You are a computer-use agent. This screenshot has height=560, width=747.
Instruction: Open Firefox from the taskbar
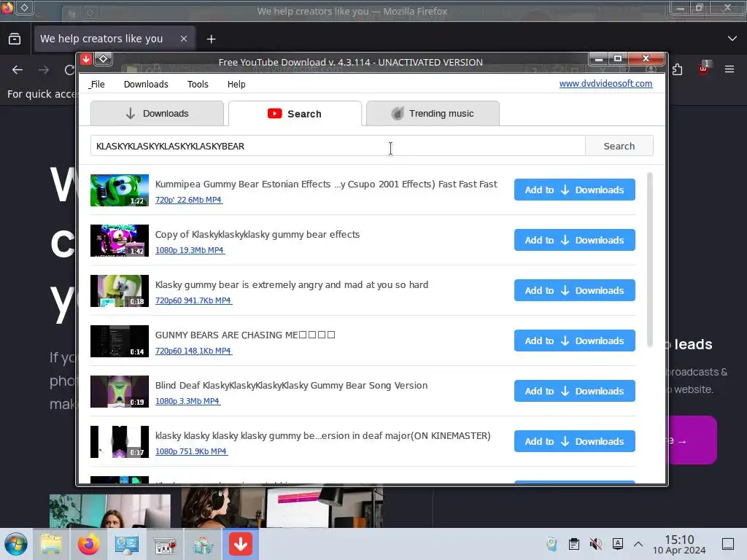(x=88, y=544)
